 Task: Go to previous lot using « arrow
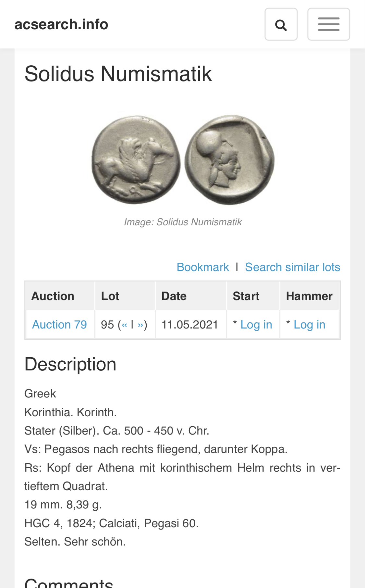125,325
